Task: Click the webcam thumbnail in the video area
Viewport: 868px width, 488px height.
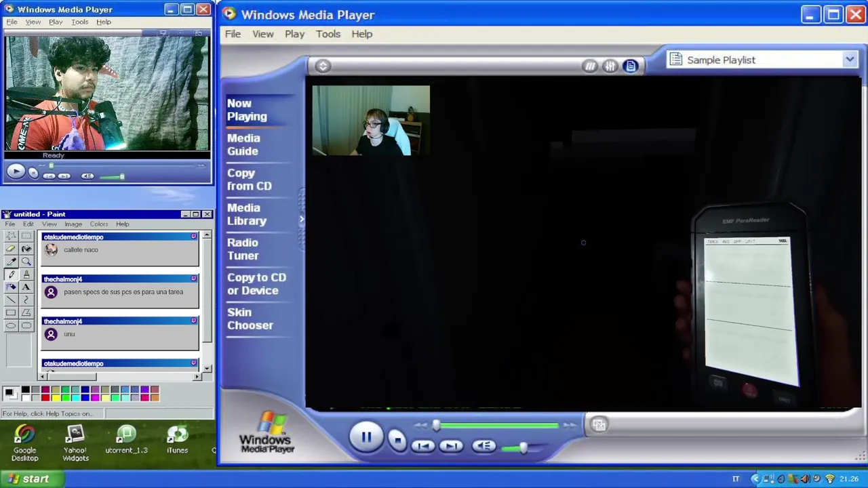Action: 371,121
